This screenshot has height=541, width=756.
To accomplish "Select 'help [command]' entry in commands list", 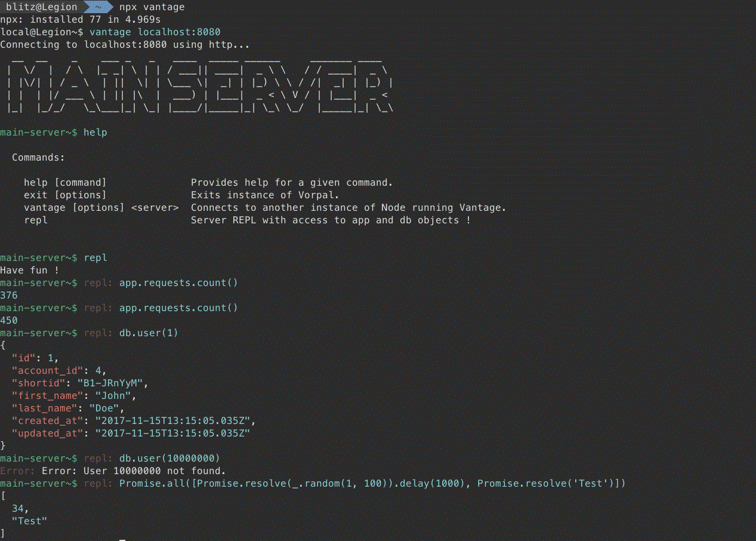I will click(x=65, y=183).
